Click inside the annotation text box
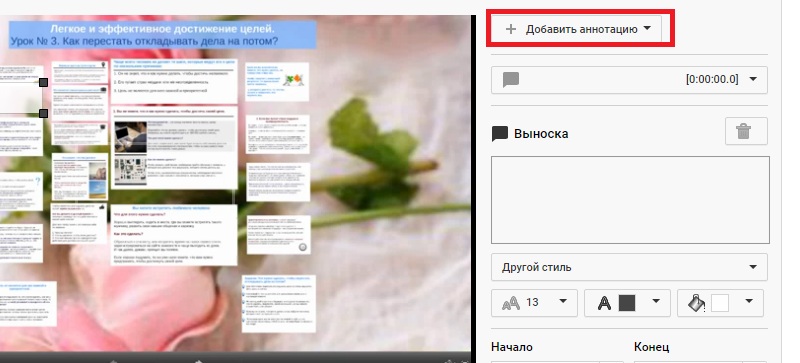 pyautogui.click(x=630, y=200)
